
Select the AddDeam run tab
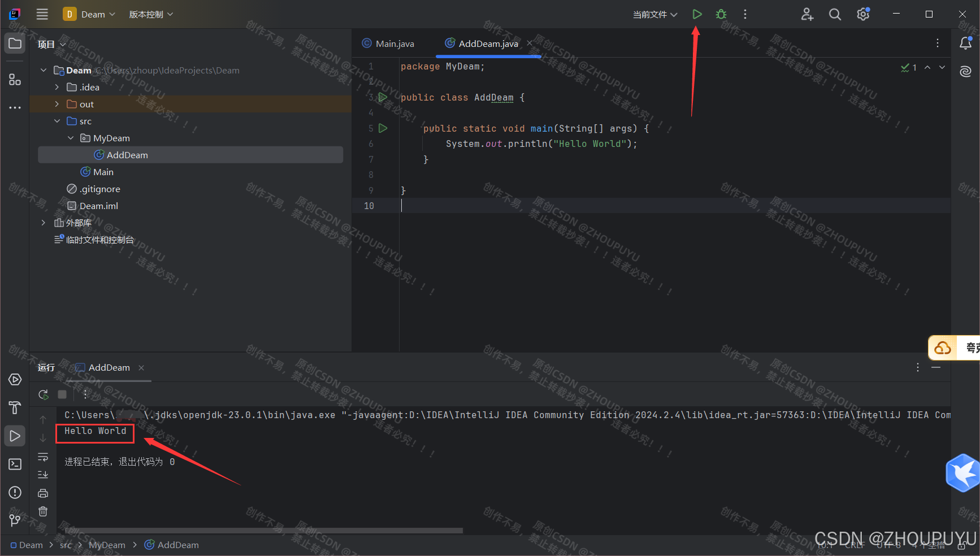point(102,367)
